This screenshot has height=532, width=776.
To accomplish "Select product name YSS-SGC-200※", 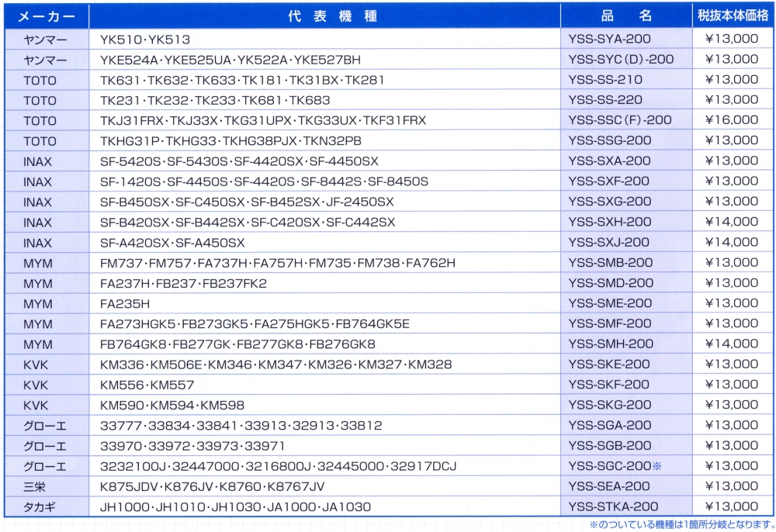I will [615, 466].
